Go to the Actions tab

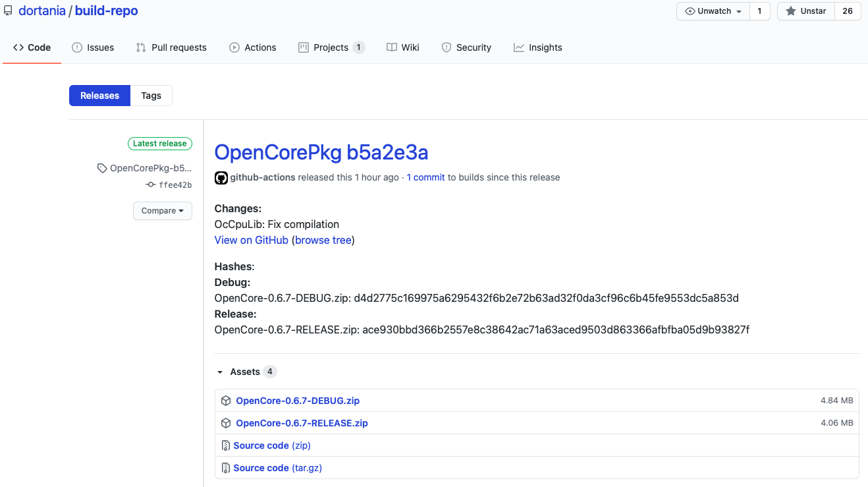coord(253,47)
